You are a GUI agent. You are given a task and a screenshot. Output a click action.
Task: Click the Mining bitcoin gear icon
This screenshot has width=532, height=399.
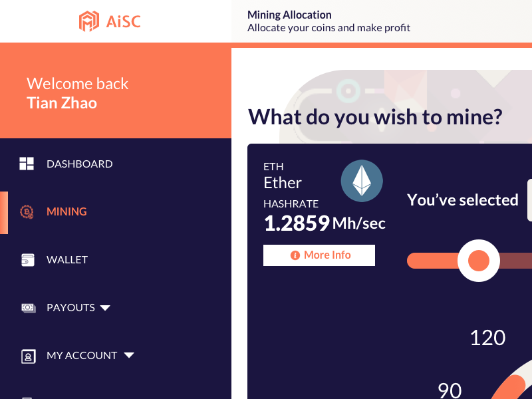click(27, 211)
